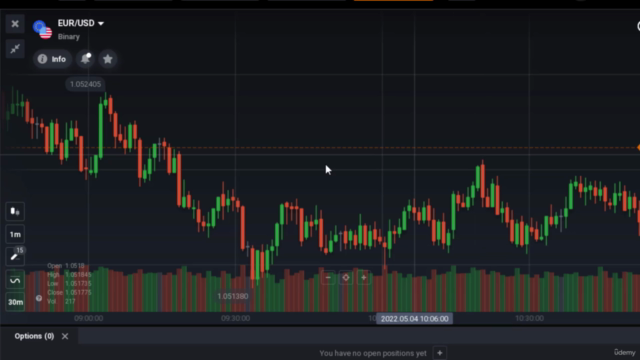
Task: Click the 09:30:00 time axis label
Action: pyautogui.click(x=236, y=318)
